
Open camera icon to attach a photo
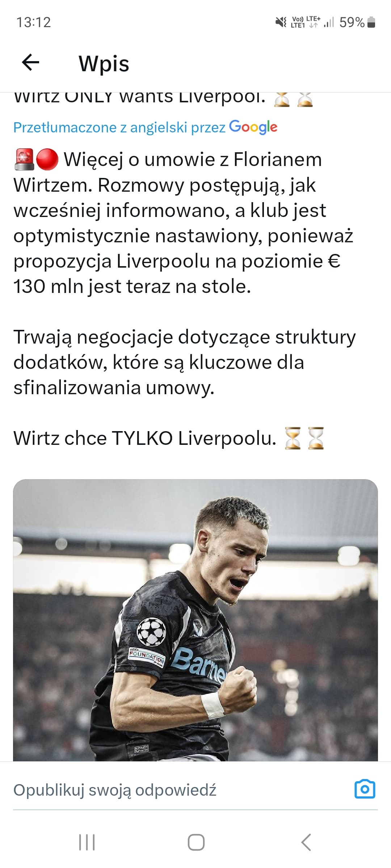tap(365, 789)
